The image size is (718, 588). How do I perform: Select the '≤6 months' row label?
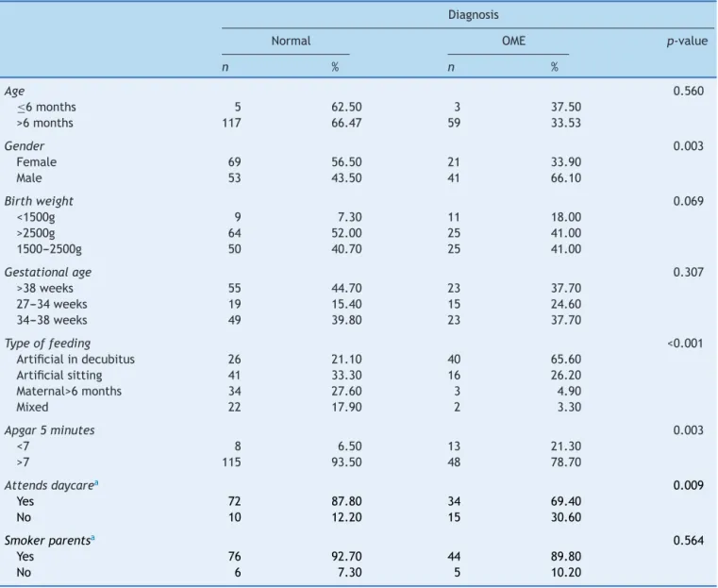pos(46,108)
